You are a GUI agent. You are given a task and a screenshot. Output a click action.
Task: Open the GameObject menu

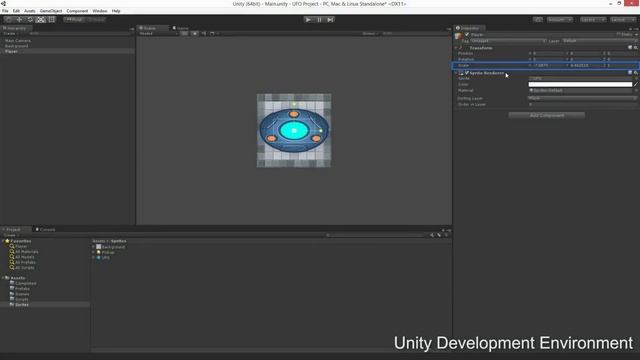coord(51,11)
